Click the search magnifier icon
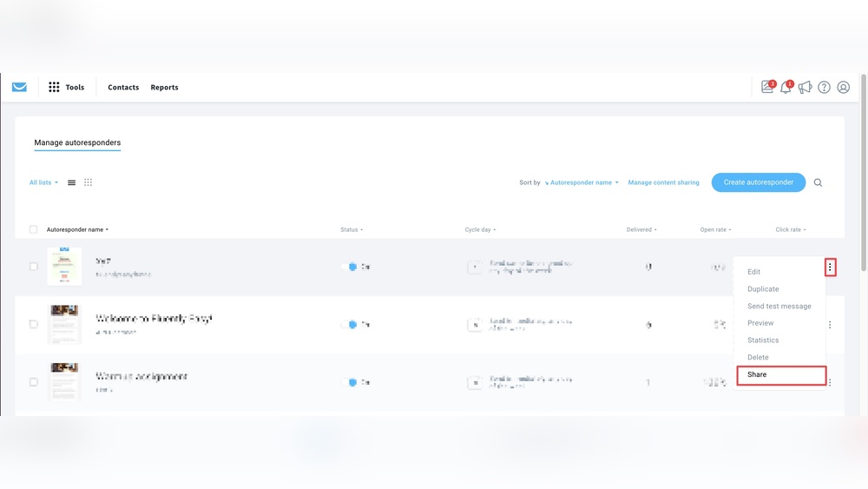Viewport: 868px width, 489px height. (x=818, y=182)
